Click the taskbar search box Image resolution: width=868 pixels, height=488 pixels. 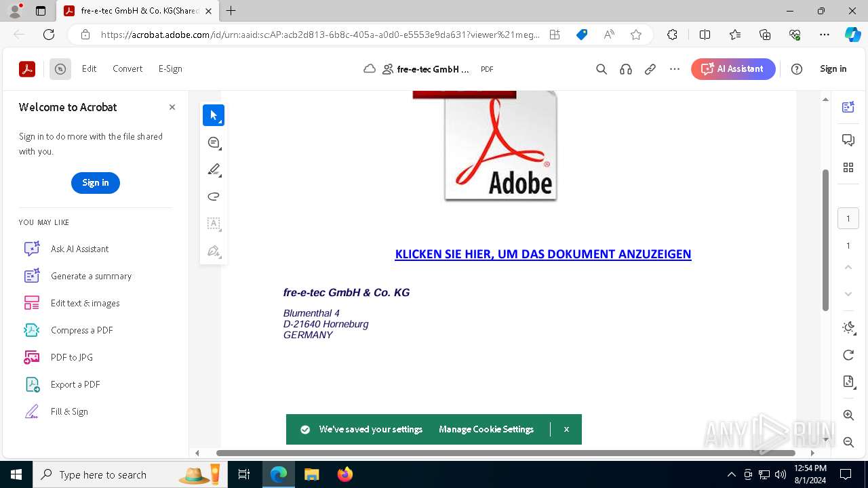129,474
